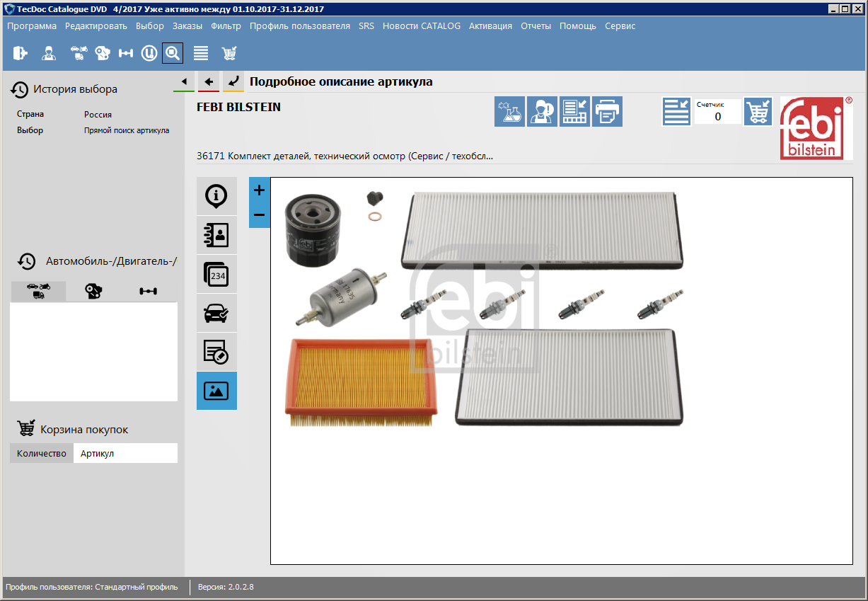868x601 pixels.
Task: Switch to vehicles tab in Автомобиль panel
Action: click(x=38, y=291)
